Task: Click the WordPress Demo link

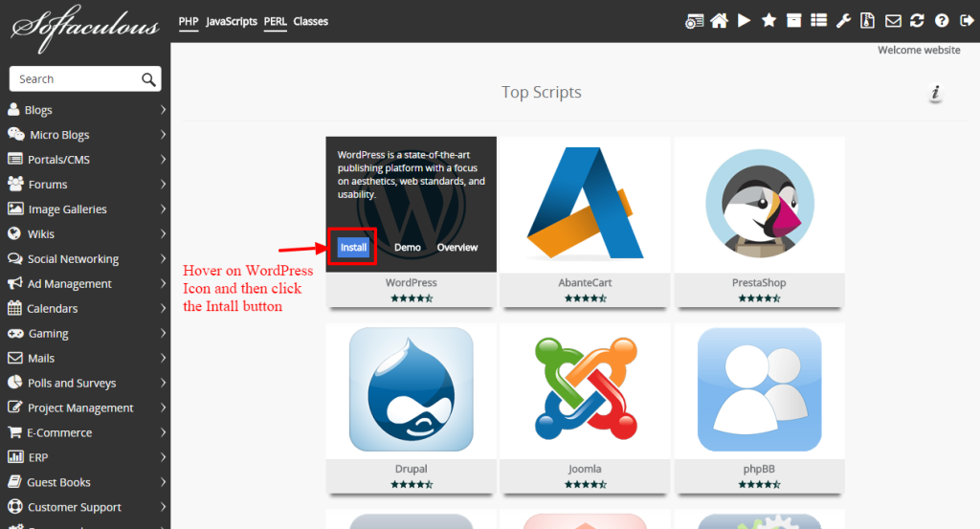Action: [x=408, y=248]
